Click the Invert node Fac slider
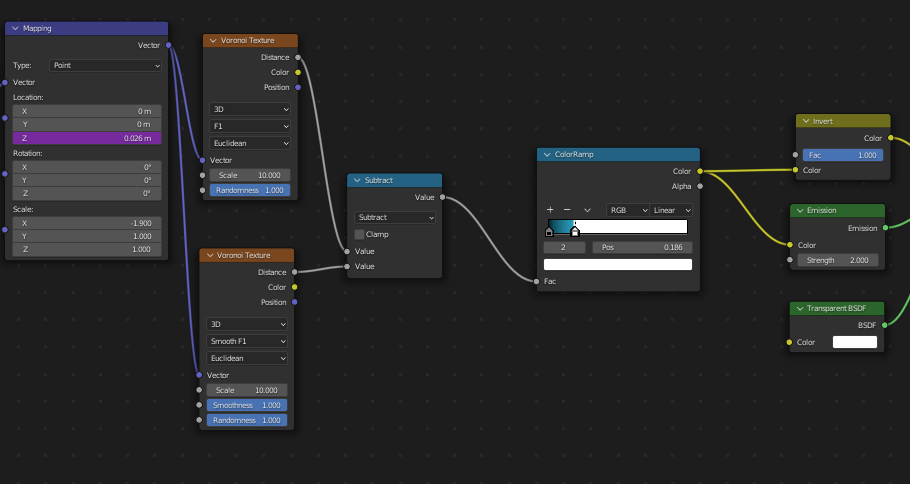 [843, 155]
